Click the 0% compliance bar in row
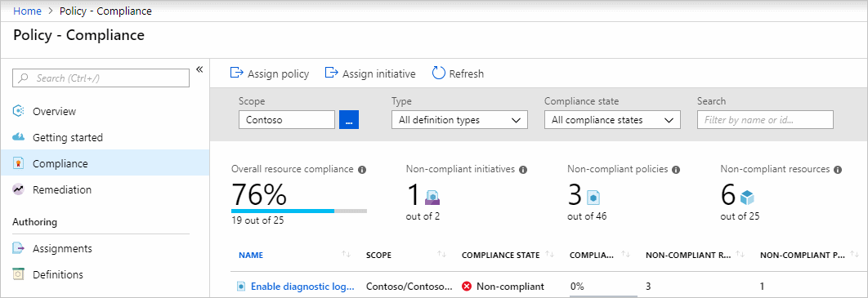Screen dimensions: 868x298 [603, 296]
